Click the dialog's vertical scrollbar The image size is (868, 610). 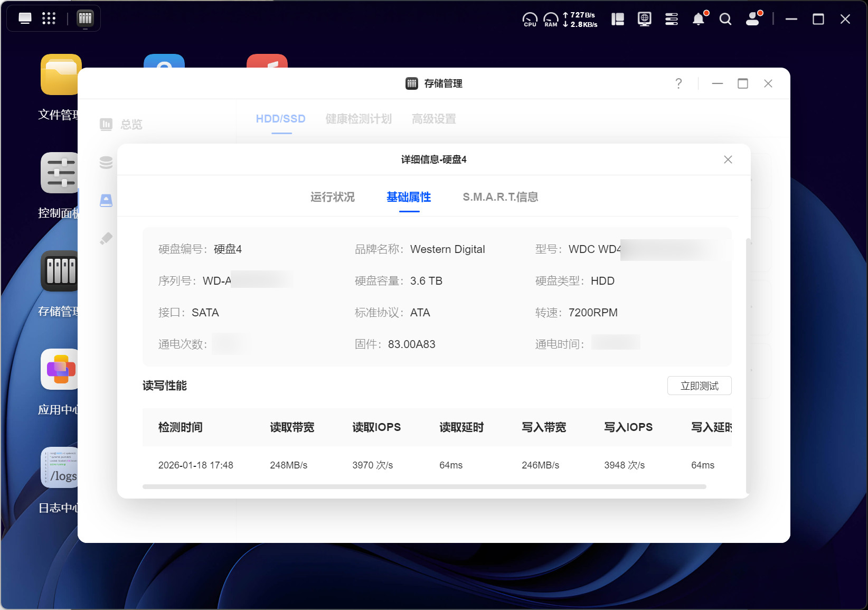748,365
